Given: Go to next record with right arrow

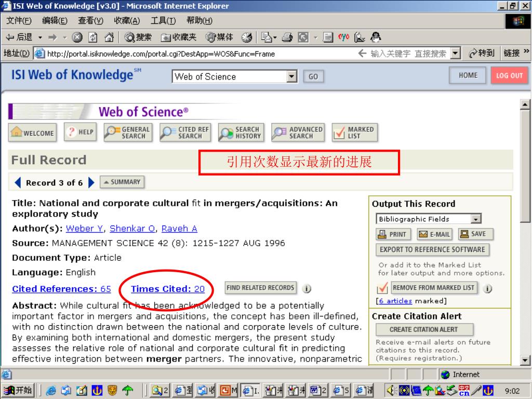Looking at the screenshot, I should click(91, 182).
